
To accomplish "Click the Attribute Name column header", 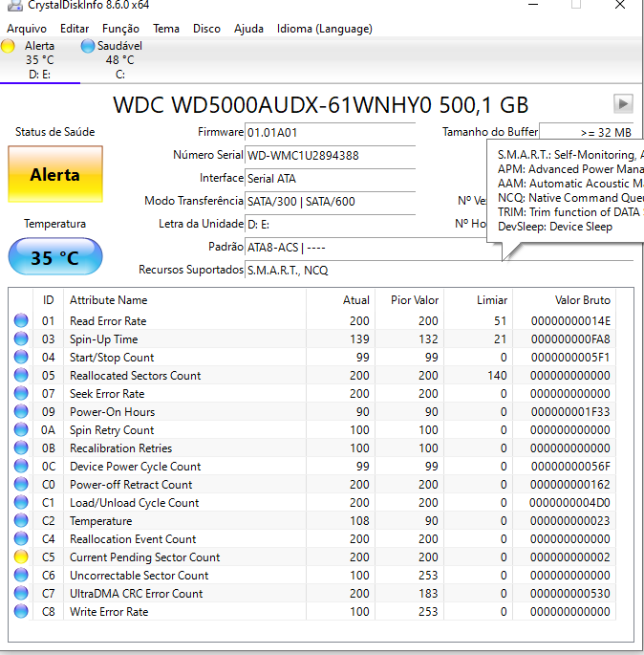I will 185,300.
